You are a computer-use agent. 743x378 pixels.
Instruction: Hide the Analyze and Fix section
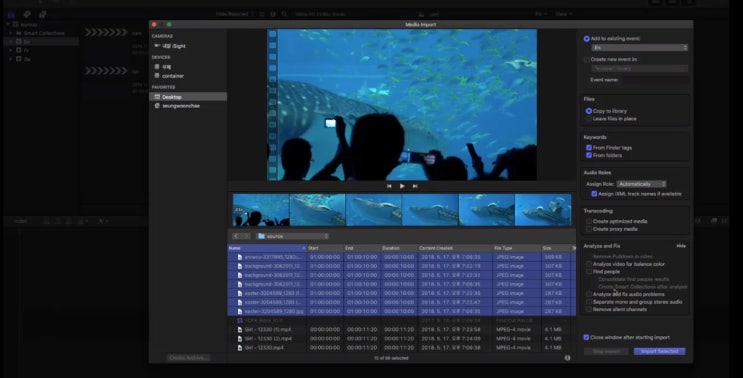pos(681,246)
